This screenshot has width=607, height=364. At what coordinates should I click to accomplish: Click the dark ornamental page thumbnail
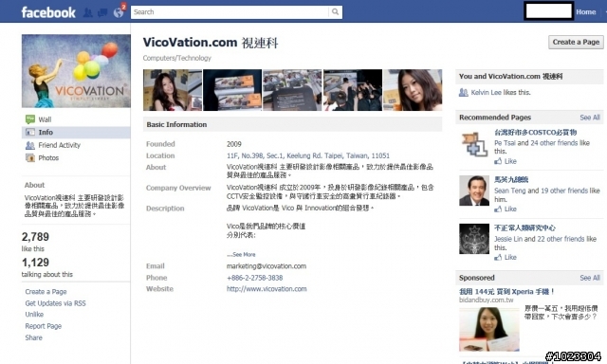point(474,239)
